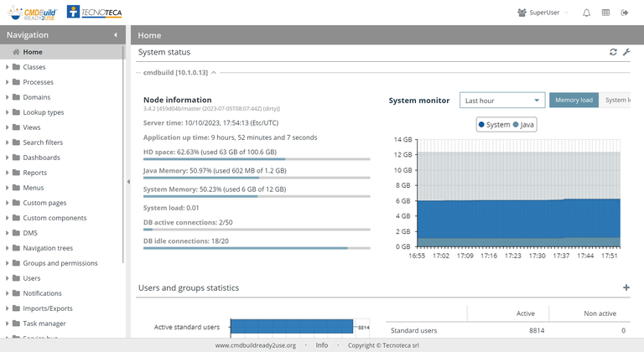
Task: Click the Custom pages folder icon
Action: point(16,203)
